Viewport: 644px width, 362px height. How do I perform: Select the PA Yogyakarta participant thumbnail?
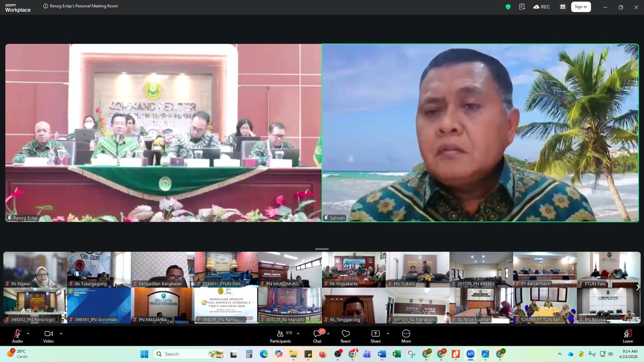[353, 269]
